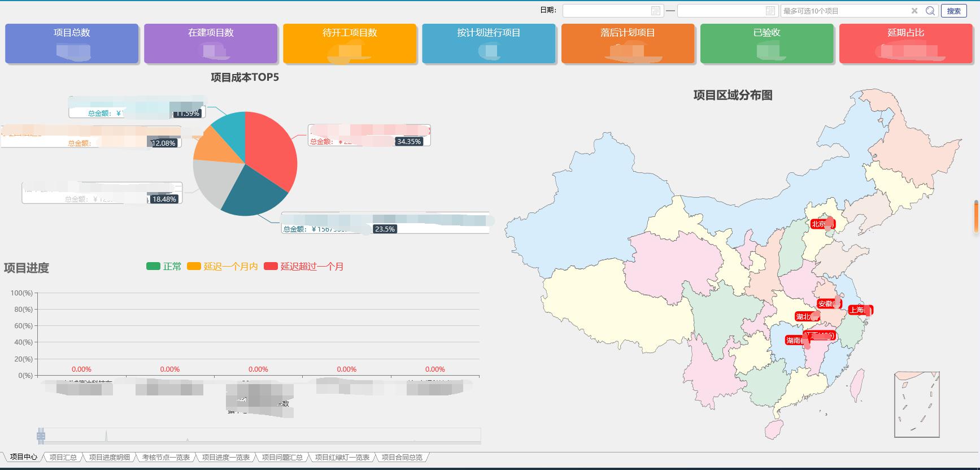
Task: Open the end date calendar picker icon
Action: click(x=770, y=11)
